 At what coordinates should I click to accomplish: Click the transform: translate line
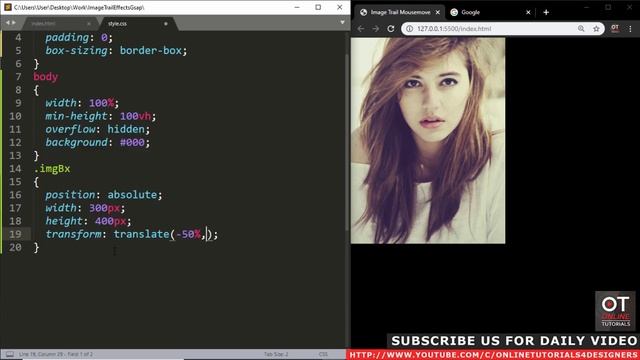point(131,234)
